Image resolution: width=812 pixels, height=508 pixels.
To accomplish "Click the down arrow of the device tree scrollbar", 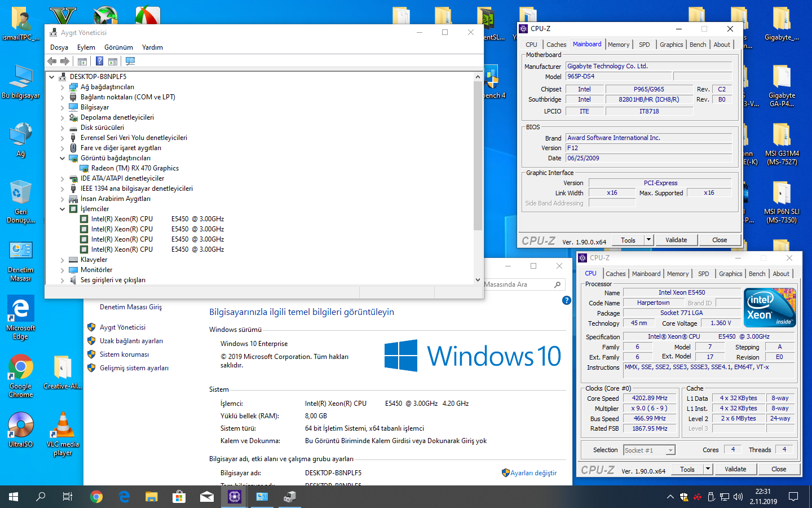I will pyautogui.click(x=478, y=280).
